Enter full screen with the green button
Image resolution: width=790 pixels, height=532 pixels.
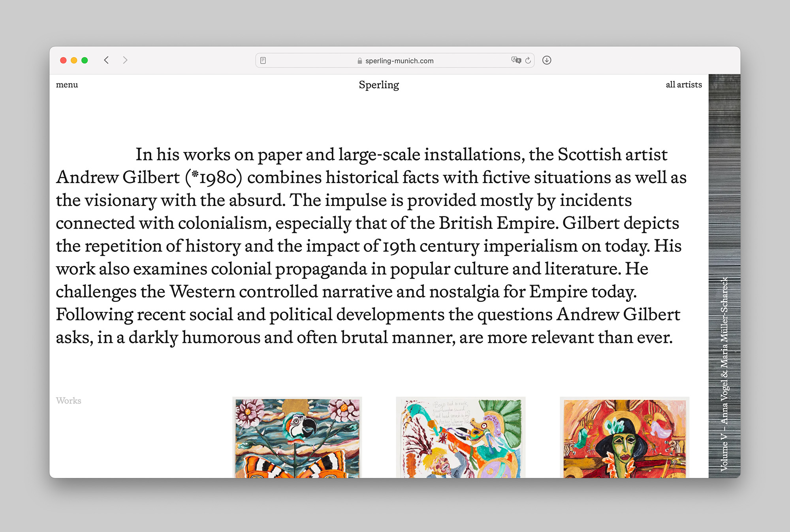(85, 60)
